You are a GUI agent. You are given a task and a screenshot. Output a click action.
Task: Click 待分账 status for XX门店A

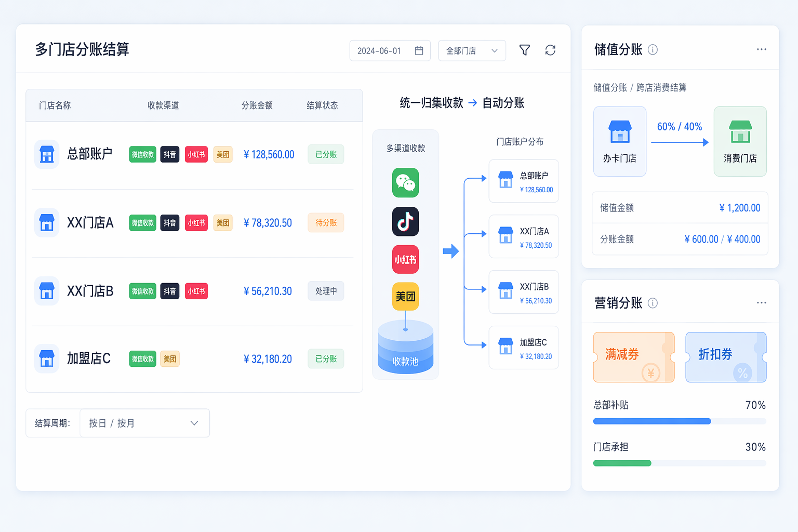(326, 223)
